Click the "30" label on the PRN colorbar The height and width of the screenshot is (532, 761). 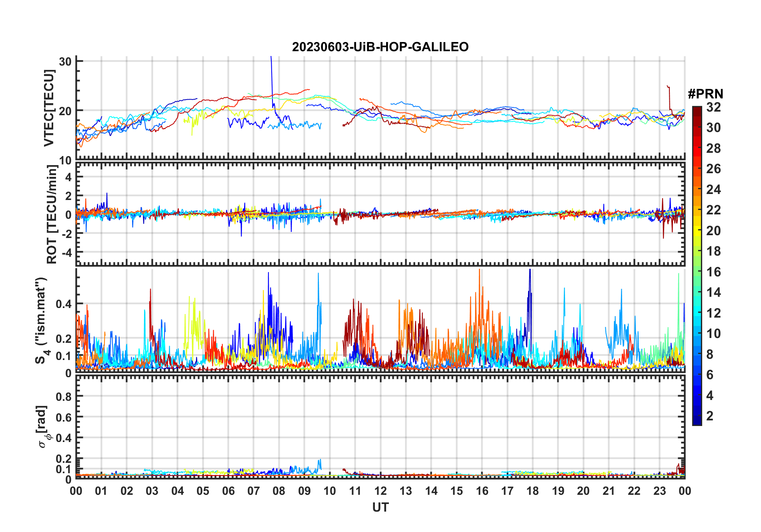(x=713, y=128)
